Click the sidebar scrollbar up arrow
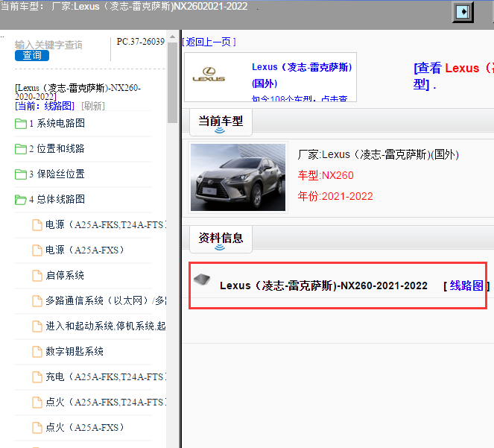Viewport: 494px width, 448px height. (172, 37)
